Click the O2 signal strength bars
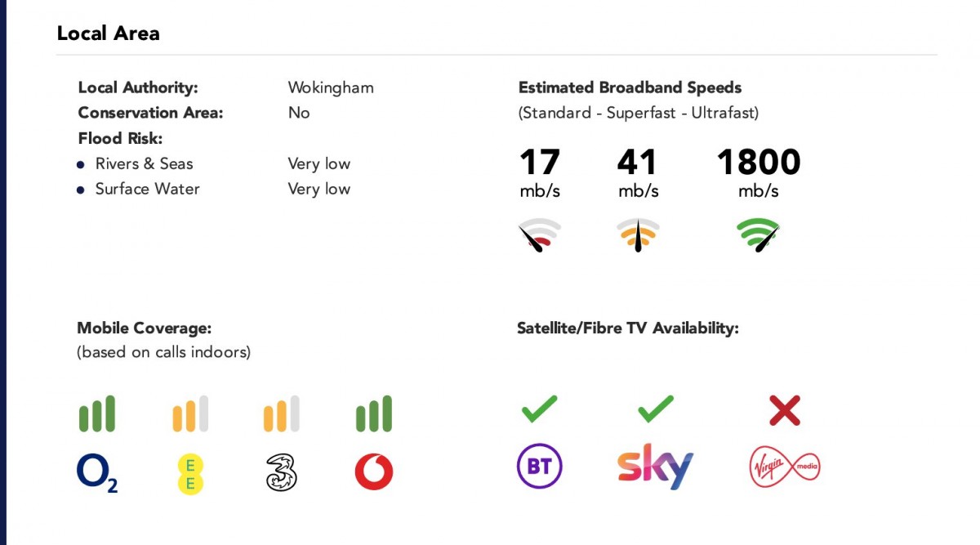The height and width of the screenshot is (545, 980). click(97, 413)
